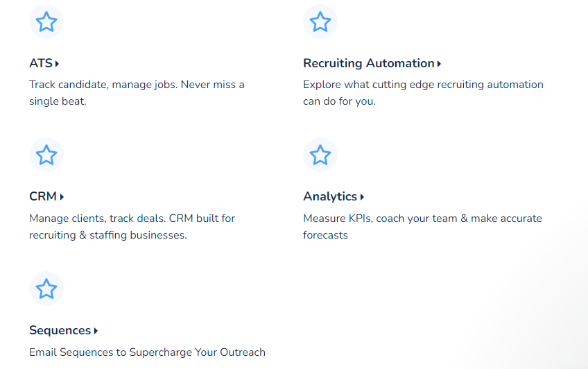Click the 'Email Sequences to Supercharge' description
The width and height of the screenshot is (588, 369).
click(147, 352)
